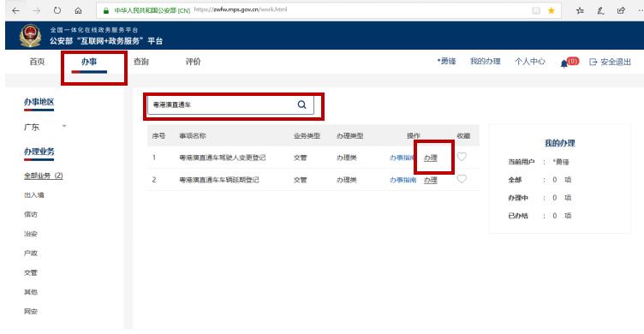This screenshot has width=644, height=334.
Task: Select 信访 business category
Action: [31, 214]
